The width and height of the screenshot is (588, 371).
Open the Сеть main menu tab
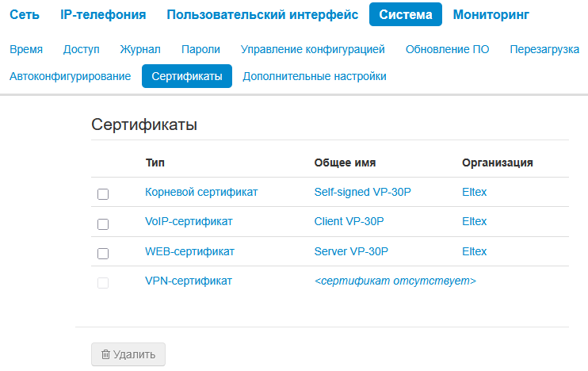25,14
